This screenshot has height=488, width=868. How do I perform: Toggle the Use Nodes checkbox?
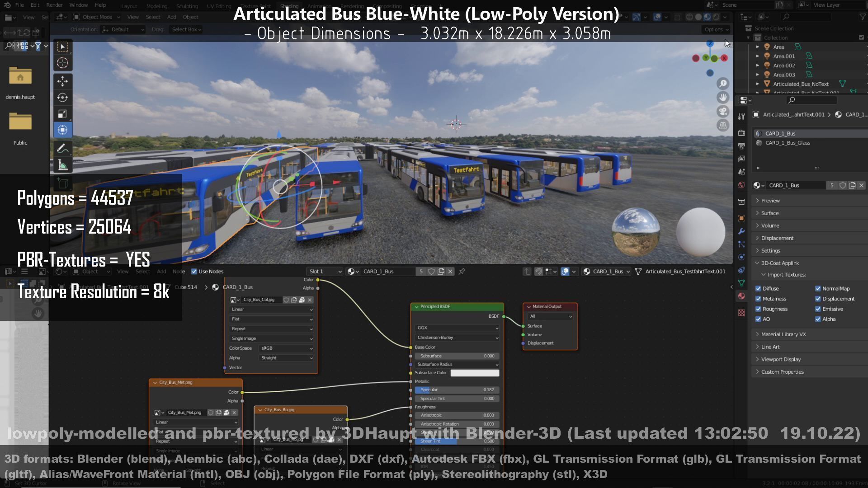194,272
